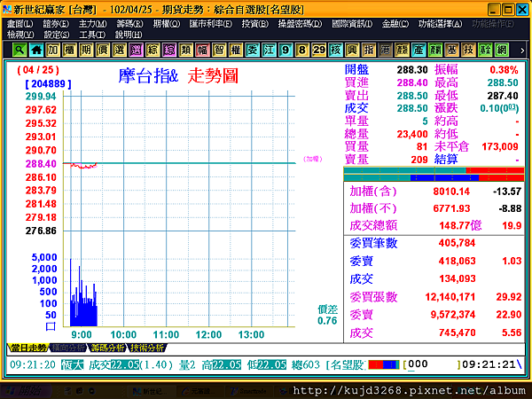This screenshot has height=399, width=532.
Task: Open the 功能選擇(A) menu
Action: click(440, 24)
